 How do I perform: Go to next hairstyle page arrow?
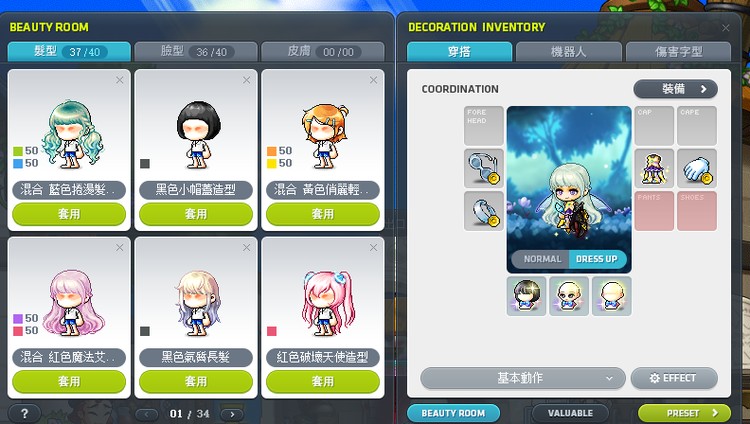(232, 414)
